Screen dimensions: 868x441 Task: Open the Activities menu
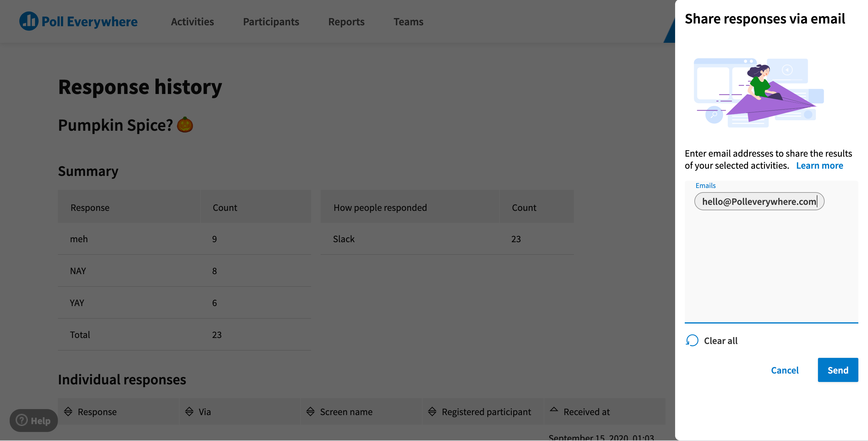(x=192, y=22)
